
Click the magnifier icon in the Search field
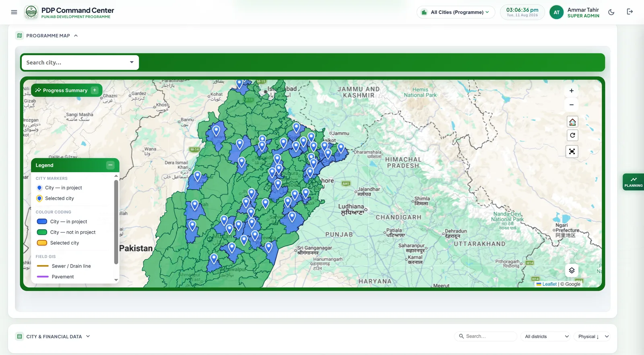click(x=461, y=336)
